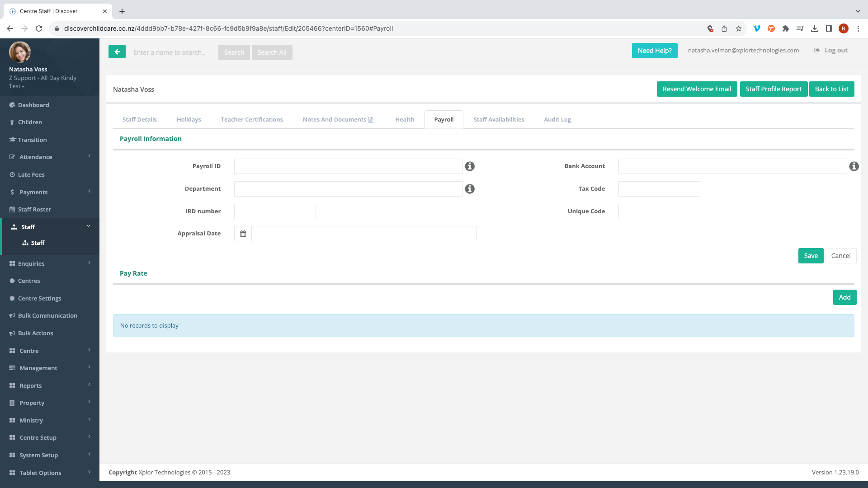The width and height of the screenshot is (868, 488).
Task: Click the Department info icon
Action: click(x=470, y=189)
